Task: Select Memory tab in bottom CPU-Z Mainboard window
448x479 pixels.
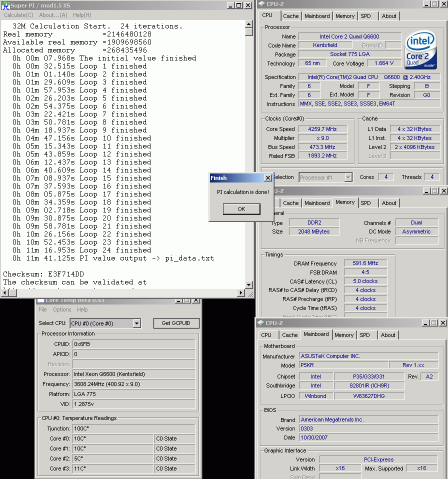Action: point(344,335)
